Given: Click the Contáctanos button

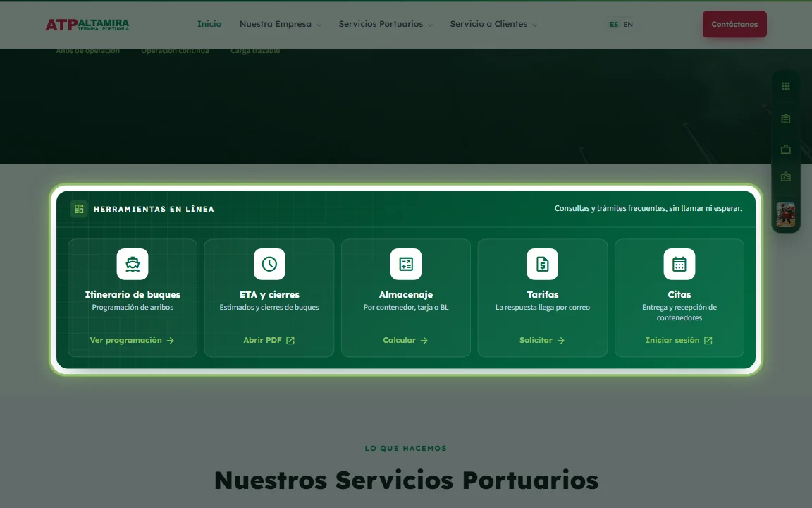Looking at the screenshot, I should [x=734, y=24].
